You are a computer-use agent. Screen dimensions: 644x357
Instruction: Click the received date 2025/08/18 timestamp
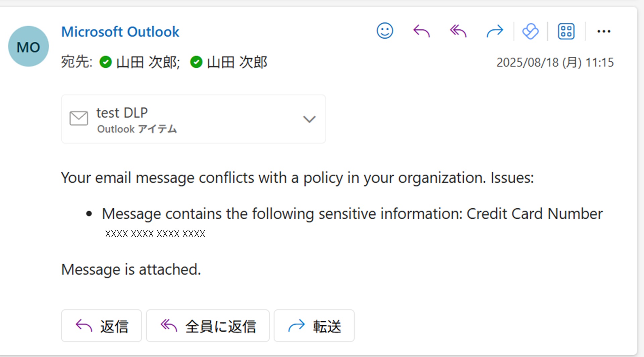click(x=555, y=62)
